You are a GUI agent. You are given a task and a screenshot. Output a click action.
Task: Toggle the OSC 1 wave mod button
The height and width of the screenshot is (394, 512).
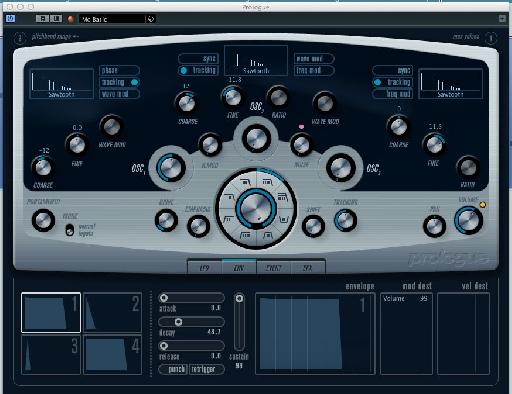click(x=119, y=94)
